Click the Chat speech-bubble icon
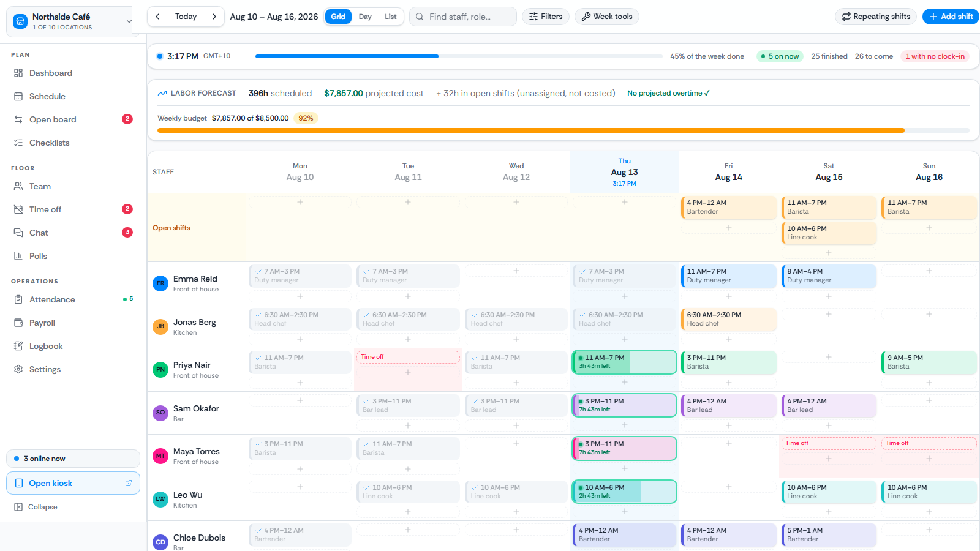The width and height of the screenshot is (980, 551). (18, 233)
